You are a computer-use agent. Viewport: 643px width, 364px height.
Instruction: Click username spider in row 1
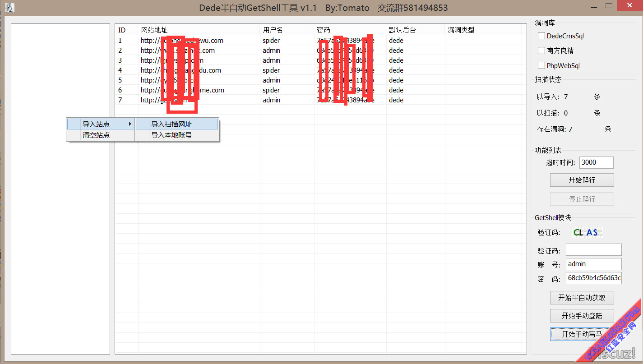pos(271,41)
